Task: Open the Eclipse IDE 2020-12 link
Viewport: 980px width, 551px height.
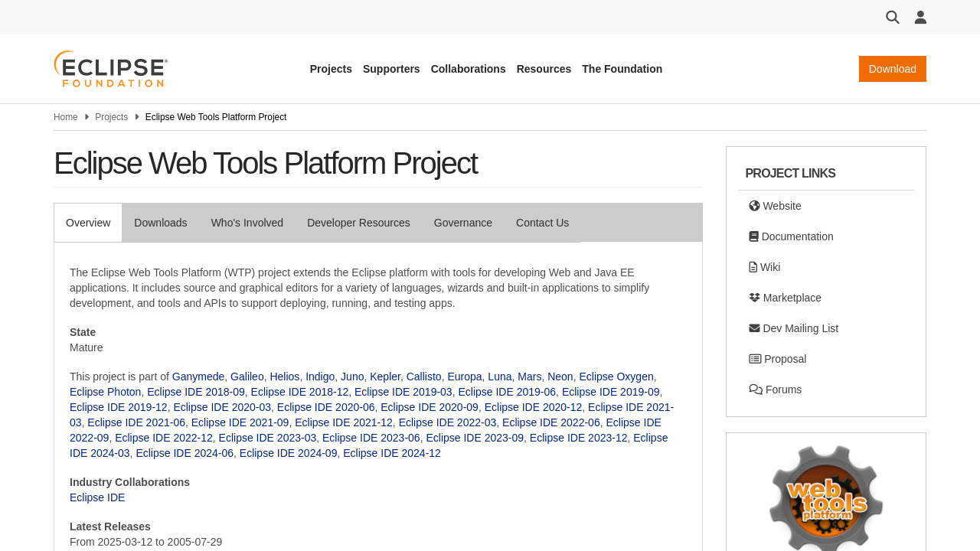Action: pos(534,407)
